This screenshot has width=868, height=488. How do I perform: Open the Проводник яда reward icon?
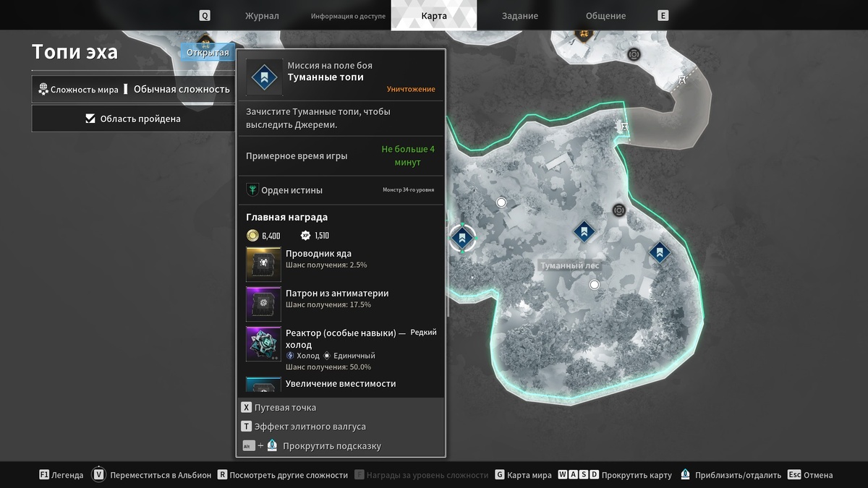(x=264, y=264)
